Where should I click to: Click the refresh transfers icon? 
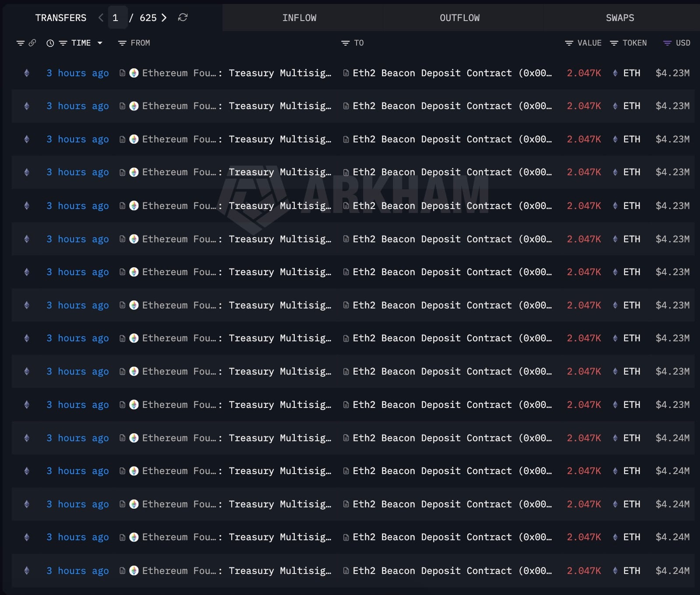coord(183,18)
